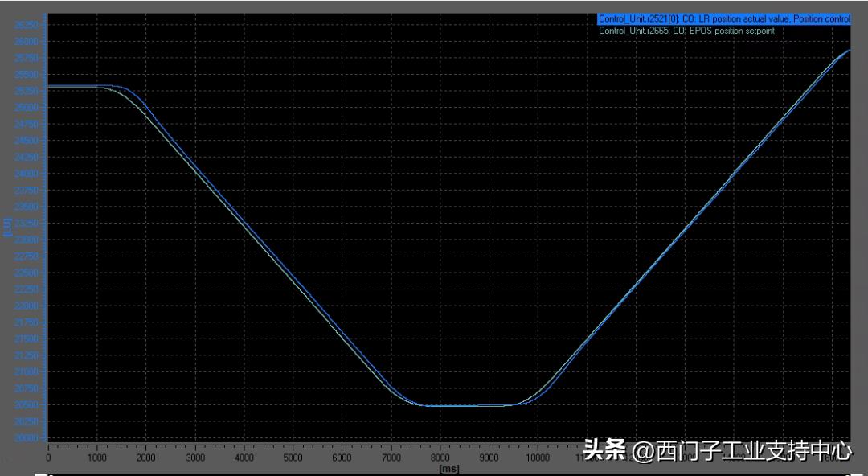
Task: Click the [ms] horizontal axis label
Action: [450, 468]
